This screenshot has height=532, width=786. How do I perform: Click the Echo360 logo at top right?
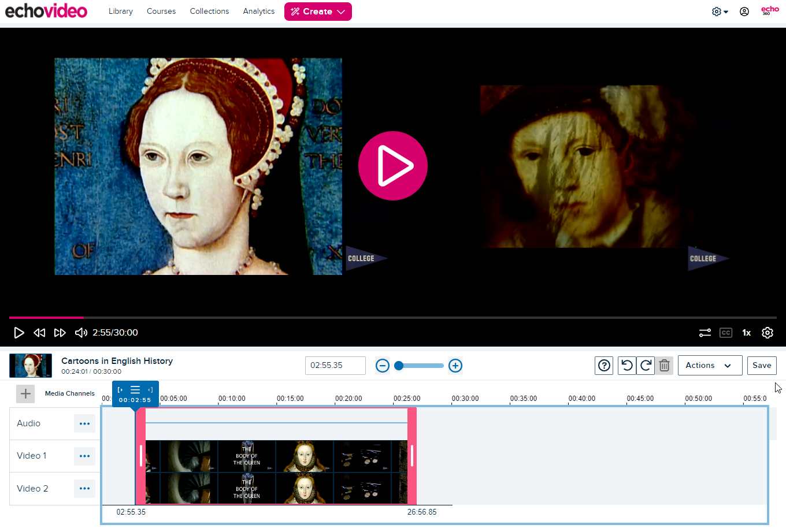pyautogui.click(x=770, y=10)
